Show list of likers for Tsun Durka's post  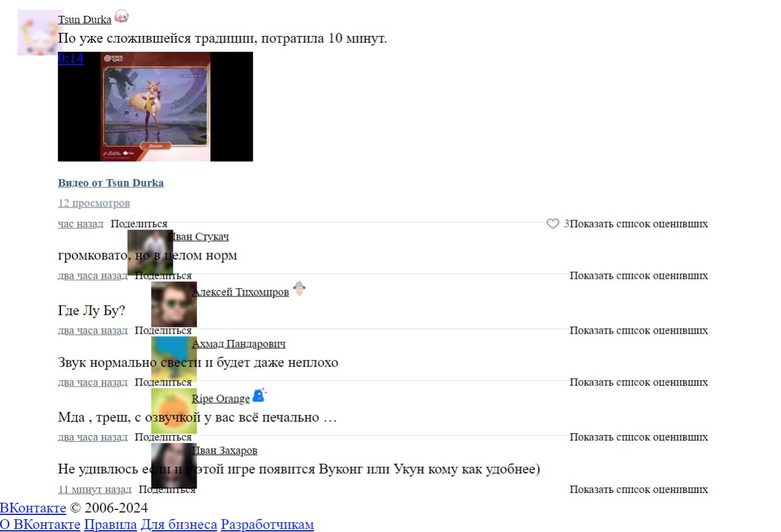tap(639, 224)
